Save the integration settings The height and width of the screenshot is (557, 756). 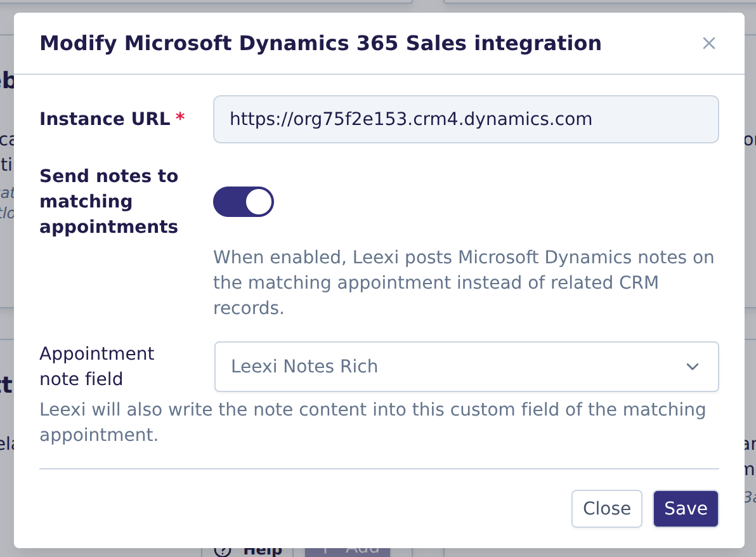[x=686, y=509]
